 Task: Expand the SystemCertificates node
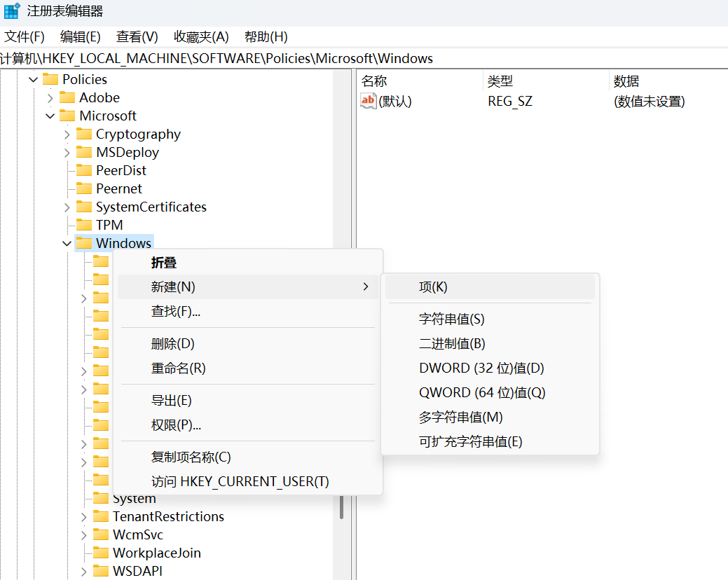click(x=67, y=207)
